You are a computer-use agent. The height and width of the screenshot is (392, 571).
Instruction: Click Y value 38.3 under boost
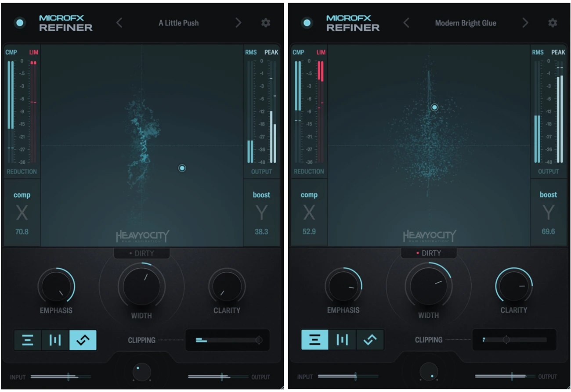261,231
